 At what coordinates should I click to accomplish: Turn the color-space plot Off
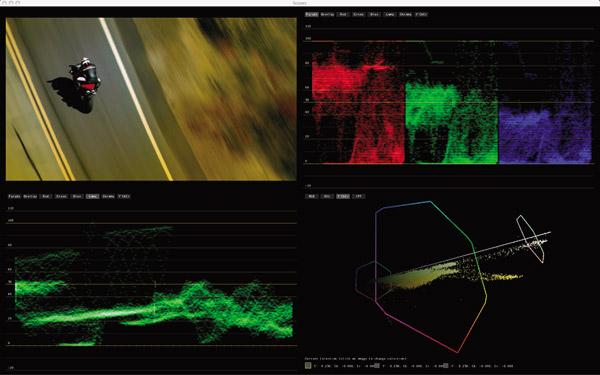coord(358,196)
